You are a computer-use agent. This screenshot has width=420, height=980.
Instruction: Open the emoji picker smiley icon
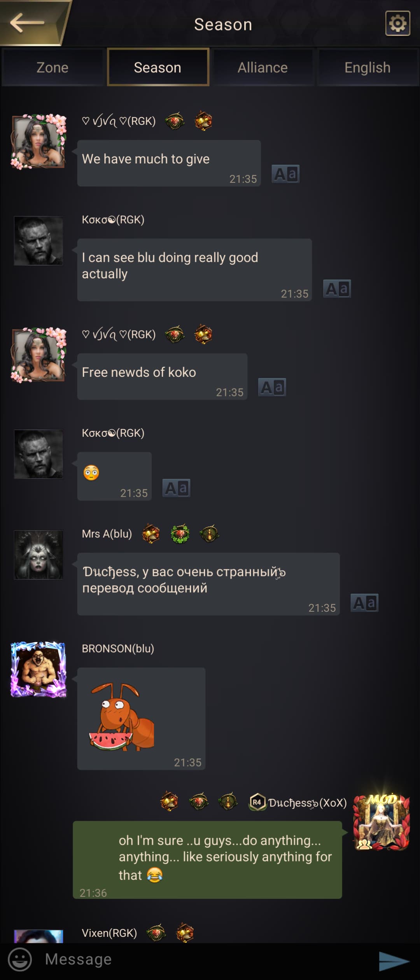tap(20, 959)
